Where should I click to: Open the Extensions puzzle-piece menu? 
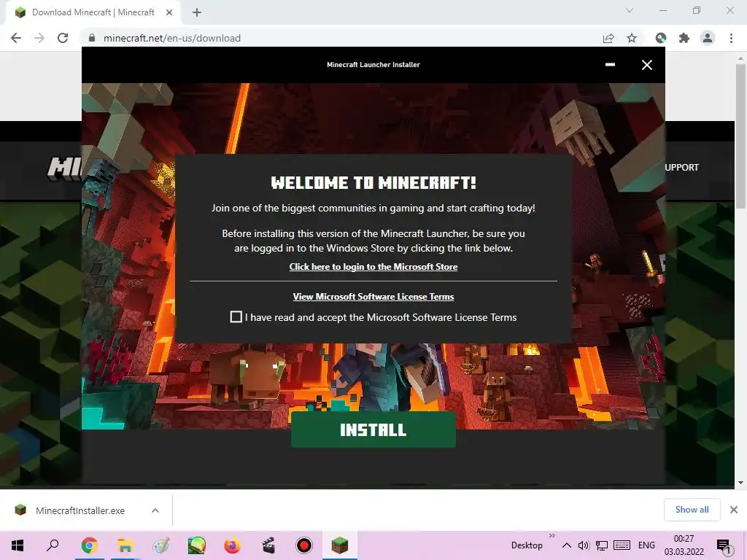pos(684,38)
